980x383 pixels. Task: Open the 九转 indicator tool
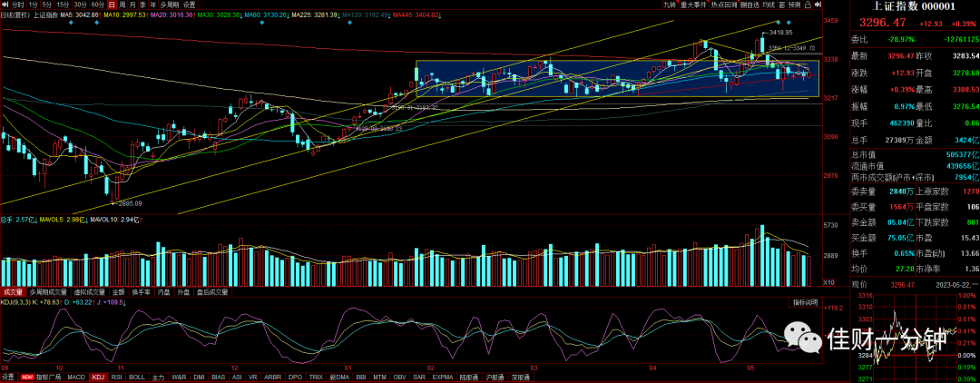(x=670, y=5)
